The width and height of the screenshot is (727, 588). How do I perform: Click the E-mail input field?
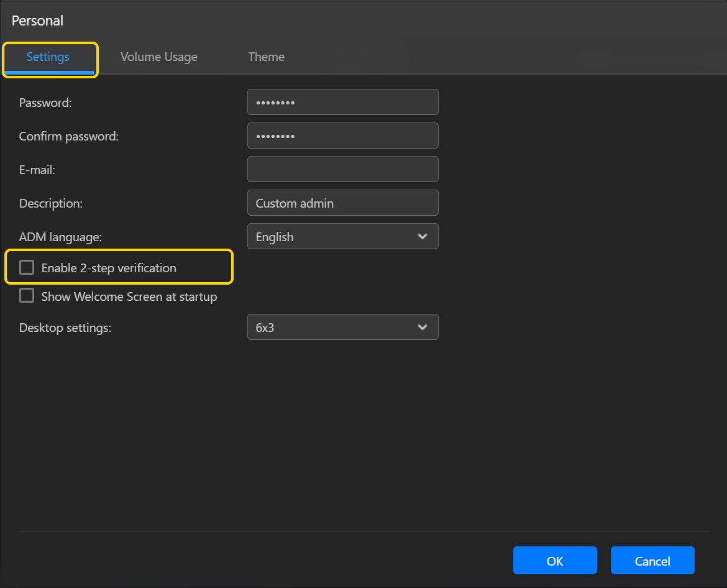click(342, 169)
